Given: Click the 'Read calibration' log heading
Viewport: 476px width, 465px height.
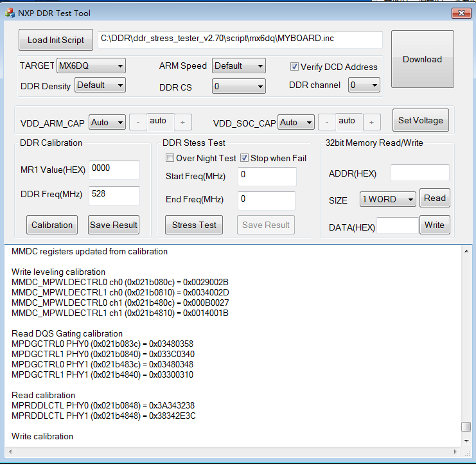Looking at the screenshot, I should [43, 395].
